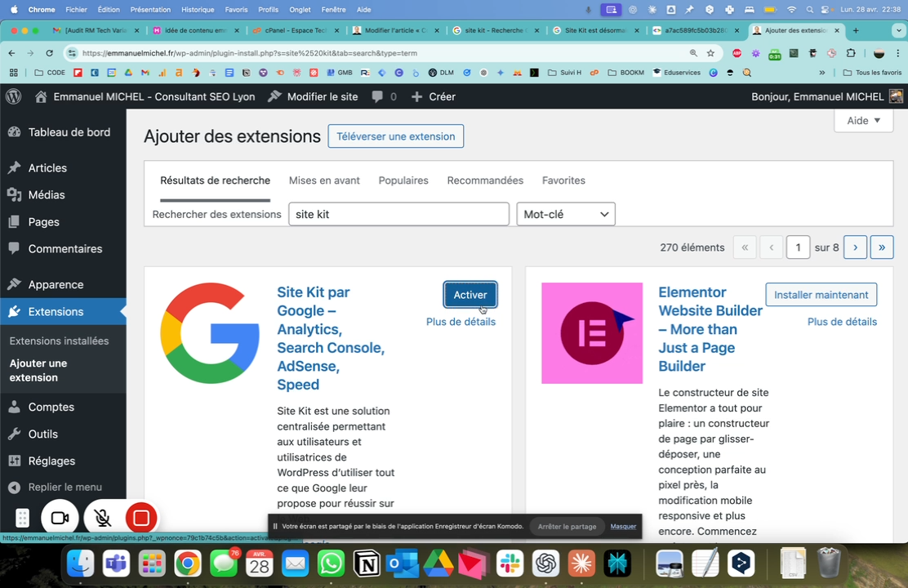Viewport: 908px width, 588px height.
Task: Open Tous les favoris folder
Action: click(x=872, y=73)
